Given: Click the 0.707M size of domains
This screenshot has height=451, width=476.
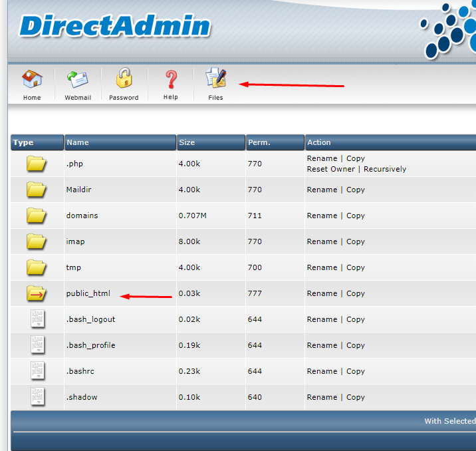Looking at the screenshot, I should [x=193, y=216].
